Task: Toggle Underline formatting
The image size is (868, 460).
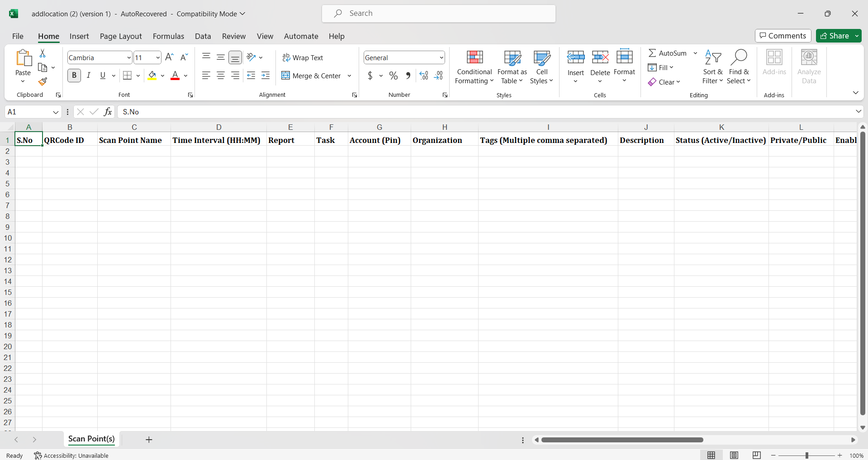Action: coord(103,76)
